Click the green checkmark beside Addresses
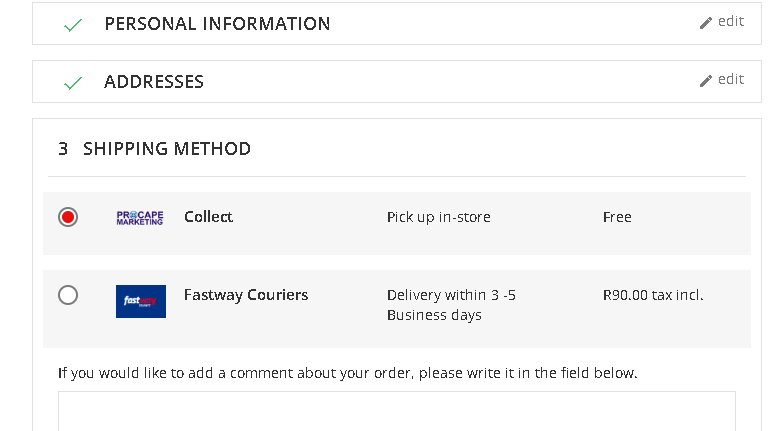Viewport: 775px width, 431px height. pyautogui.click(x=72, y=83)
